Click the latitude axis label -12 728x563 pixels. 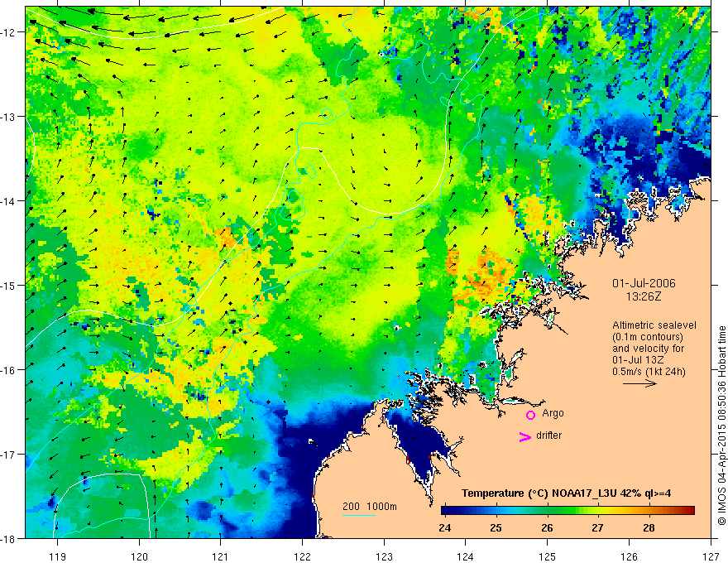pyautogui.click(x=9, y=32)
